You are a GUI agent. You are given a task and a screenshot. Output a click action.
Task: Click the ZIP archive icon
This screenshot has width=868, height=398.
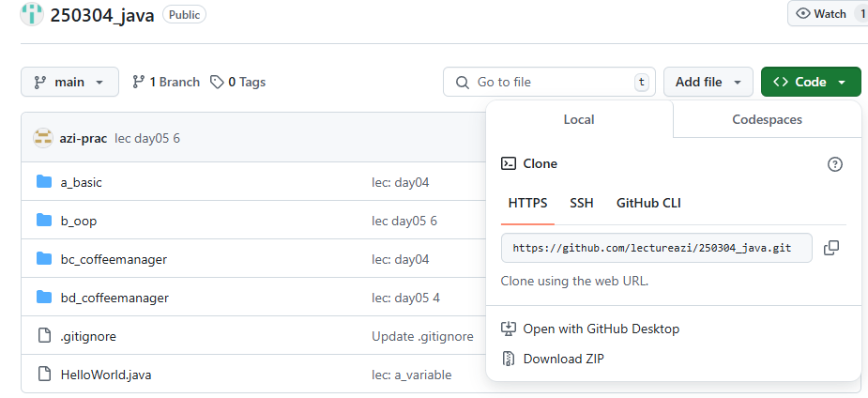pos(509,359)
